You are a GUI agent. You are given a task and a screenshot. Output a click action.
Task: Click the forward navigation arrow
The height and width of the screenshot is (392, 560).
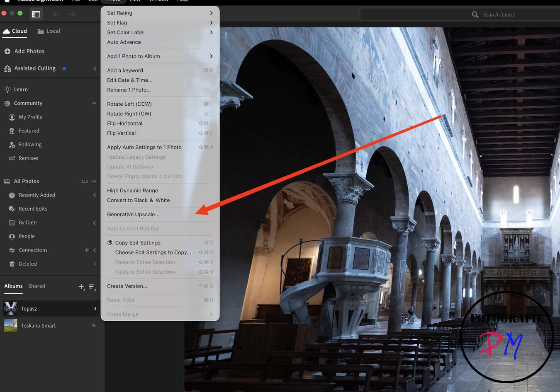pos(72,15)
